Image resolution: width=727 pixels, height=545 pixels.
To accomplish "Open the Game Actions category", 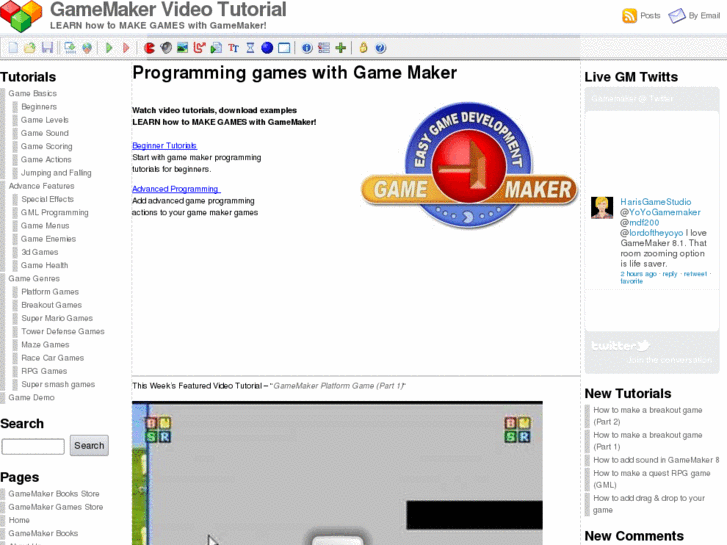I will pyautogui.click(x=46, y=160).
